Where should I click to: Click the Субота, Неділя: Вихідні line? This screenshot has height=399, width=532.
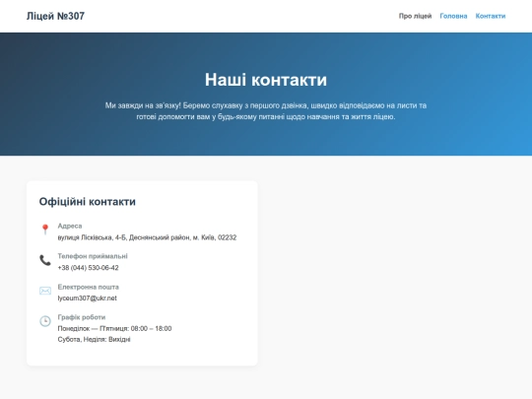pyautogui.click(x=94, y=339)
